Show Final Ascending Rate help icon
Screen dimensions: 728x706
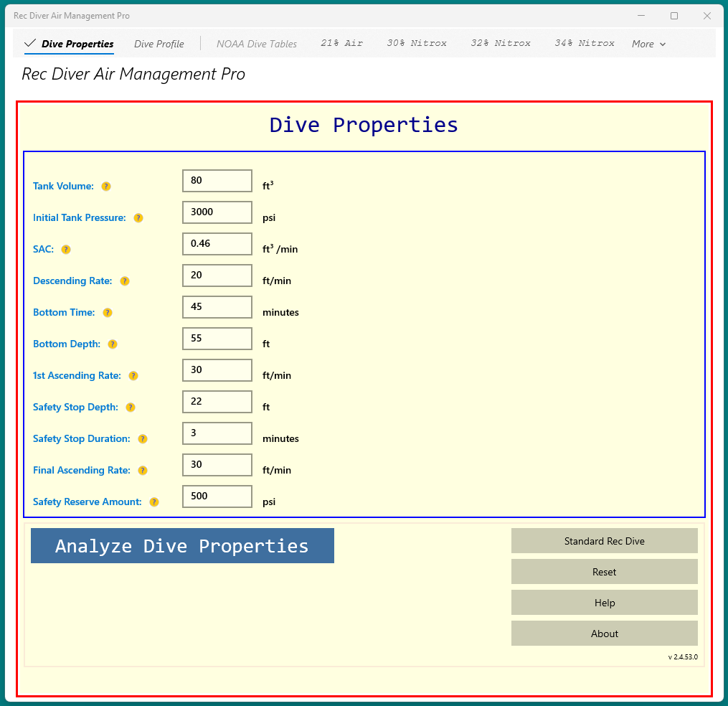pos(143,471)
